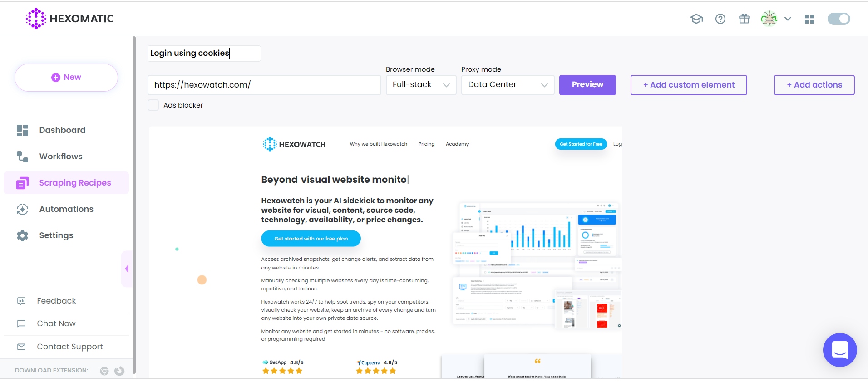Click the Preview button
This screenshot has width=868, height=382.
(587, 85)
